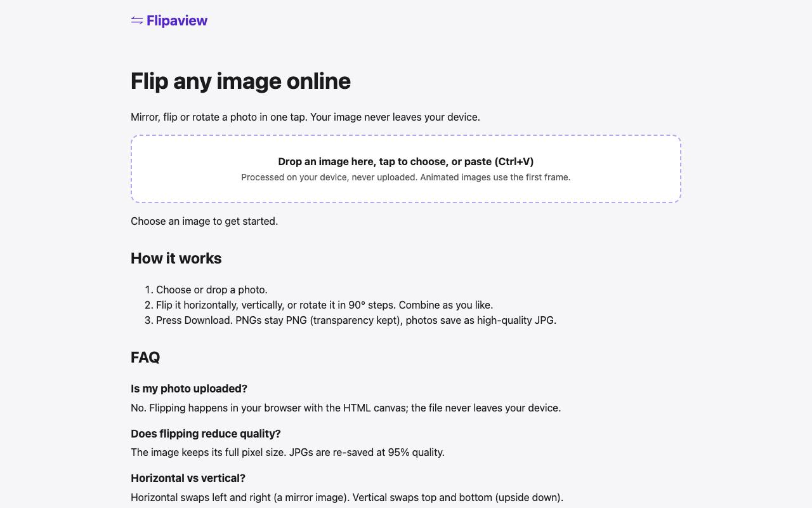
Task: Click the 'Press Download' step text
Action: pos(356,320)
